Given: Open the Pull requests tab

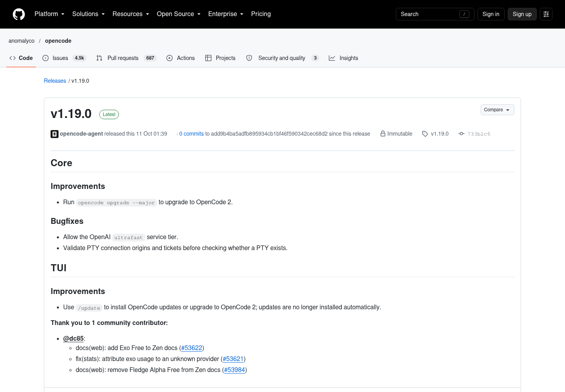Looking at the screenshot, I should [126, 58].
